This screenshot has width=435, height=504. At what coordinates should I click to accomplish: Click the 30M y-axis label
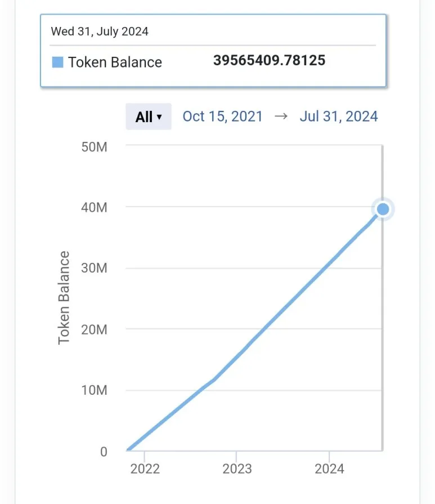coord(94,269)
